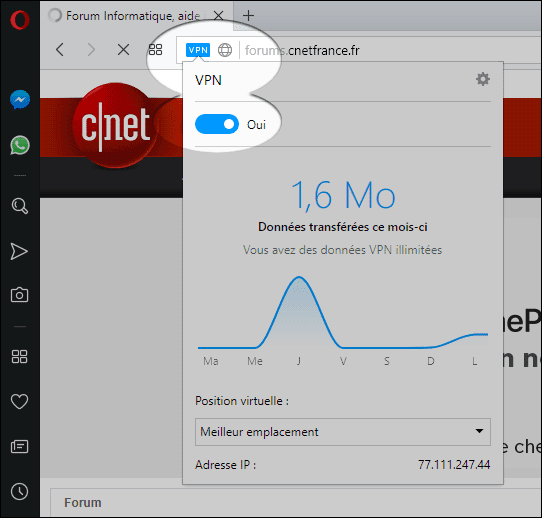Open Facebook Messenger in the sidebar
The width and height of the screenshot is (542, 518).
tap(20, 100)
